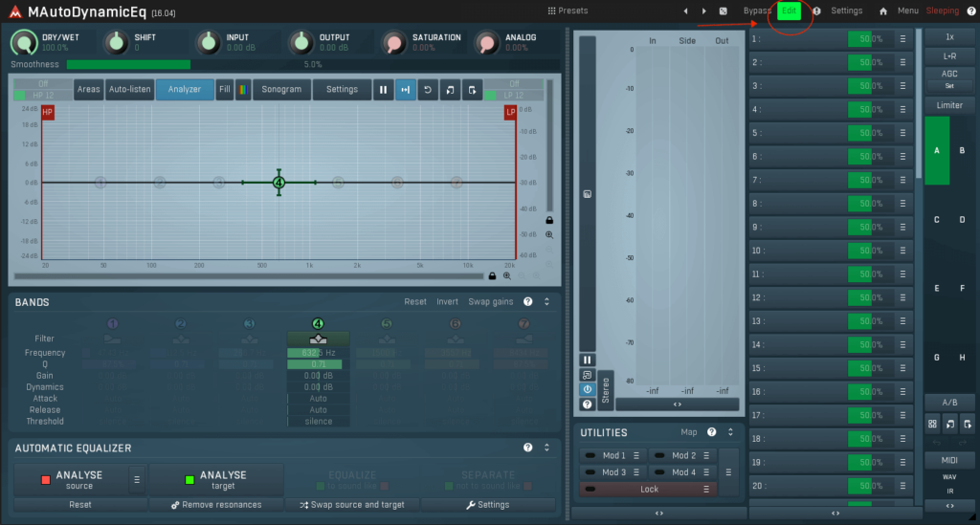Select preset slot B
Viewport: 980px width, 525px height.
coord(962,150)
